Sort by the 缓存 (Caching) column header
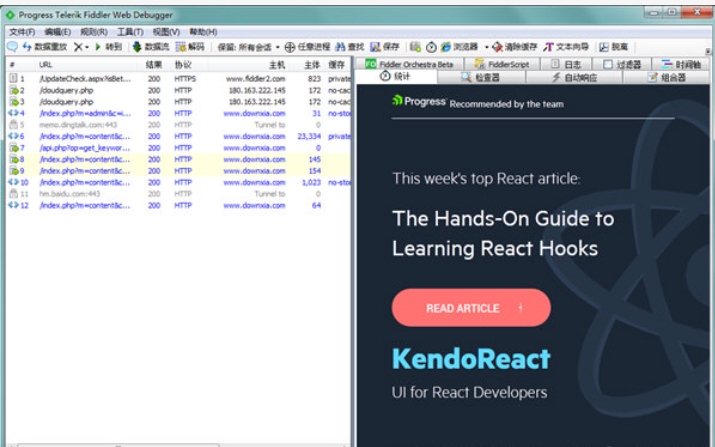Viewport: 715px width, 447px height. 338,65
